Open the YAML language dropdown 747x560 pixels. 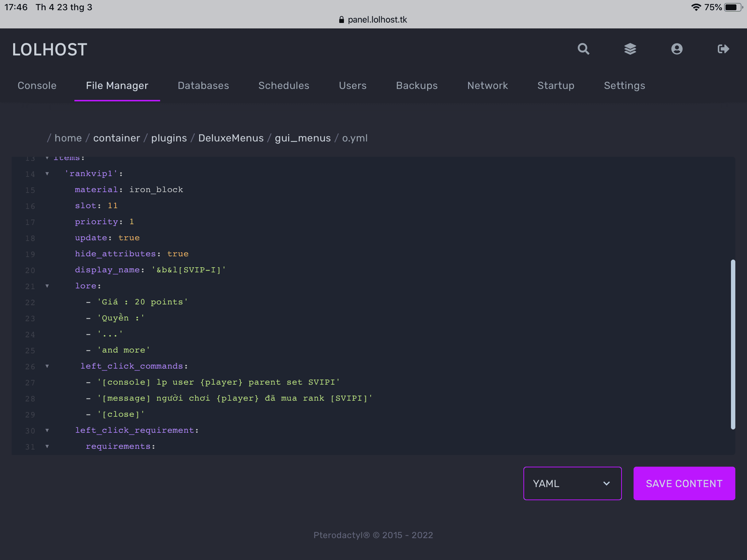pos(572,483)
